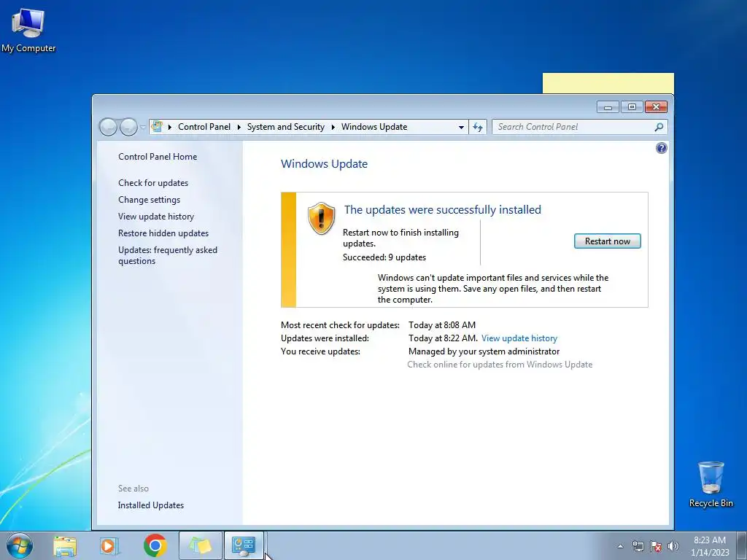Show hidden tray icons arrow
Image resolution: width=747 pixels, height=560 pixels.
pyautogui.click(x=620, y=546)
